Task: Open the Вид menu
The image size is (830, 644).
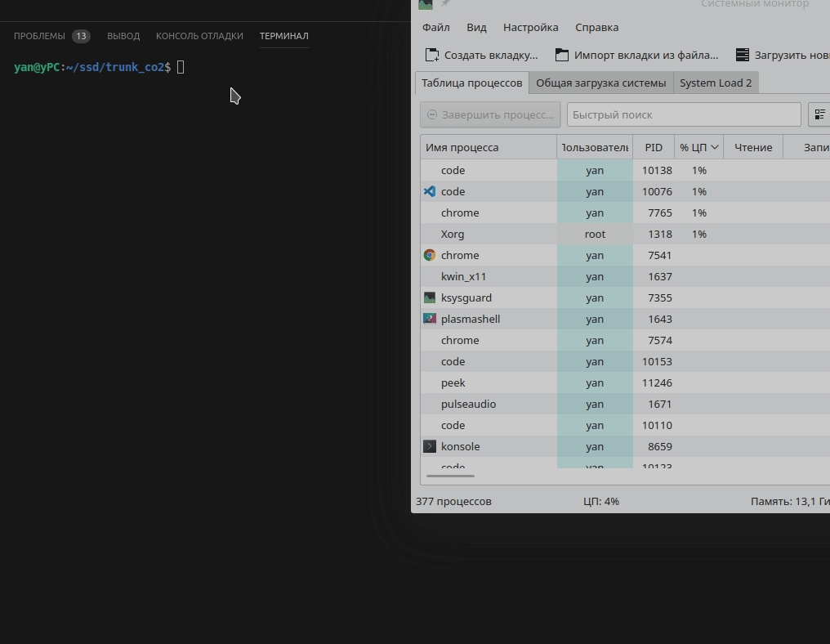Action: (476, 27)
